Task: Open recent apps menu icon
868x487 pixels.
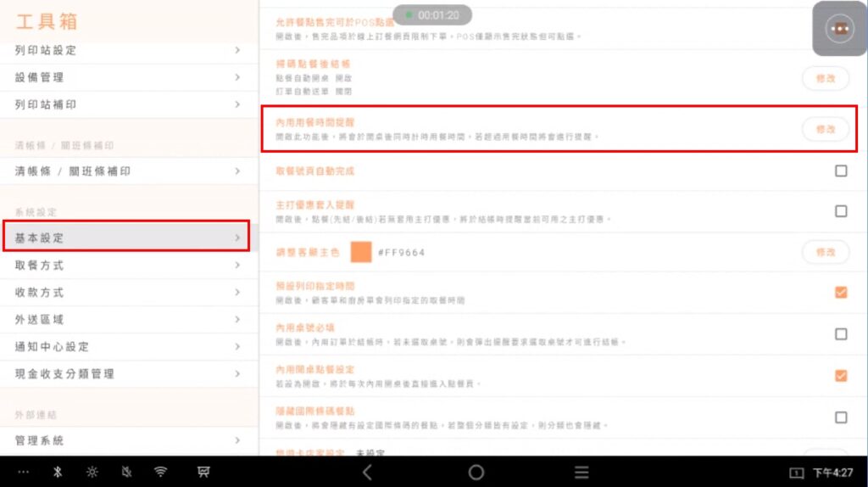Action: 581,472
